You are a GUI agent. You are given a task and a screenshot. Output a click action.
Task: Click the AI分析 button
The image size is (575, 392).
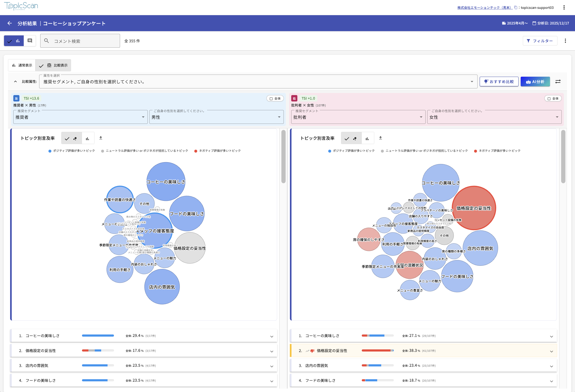[x=535, y=81]
